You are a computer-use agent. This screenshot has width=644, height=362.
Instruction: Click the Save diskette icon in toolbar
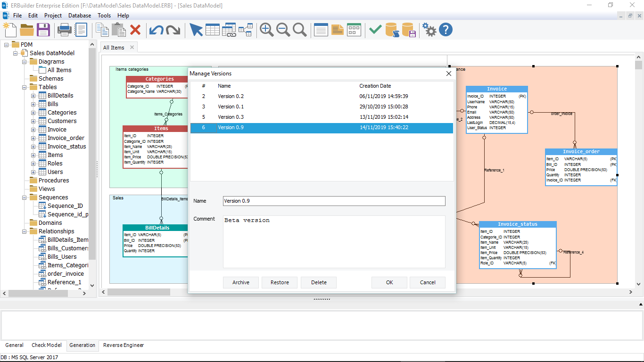pos(43,30)
